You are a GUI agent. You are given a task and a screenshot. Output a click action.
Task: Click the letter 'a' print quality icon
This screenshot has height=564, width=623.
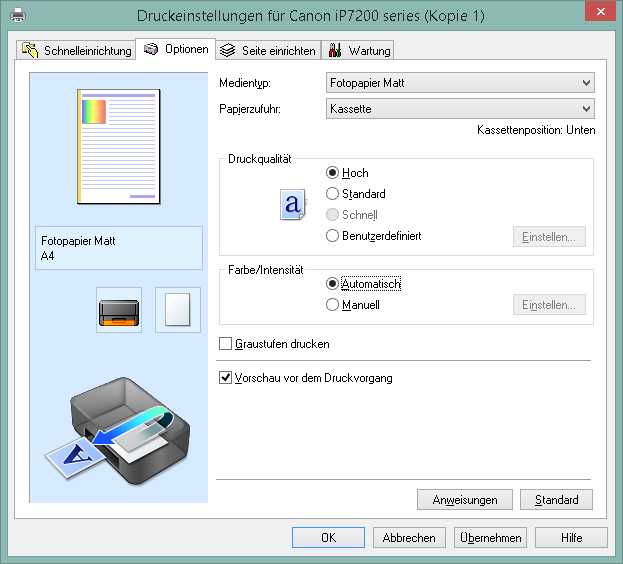click(293, 204)
